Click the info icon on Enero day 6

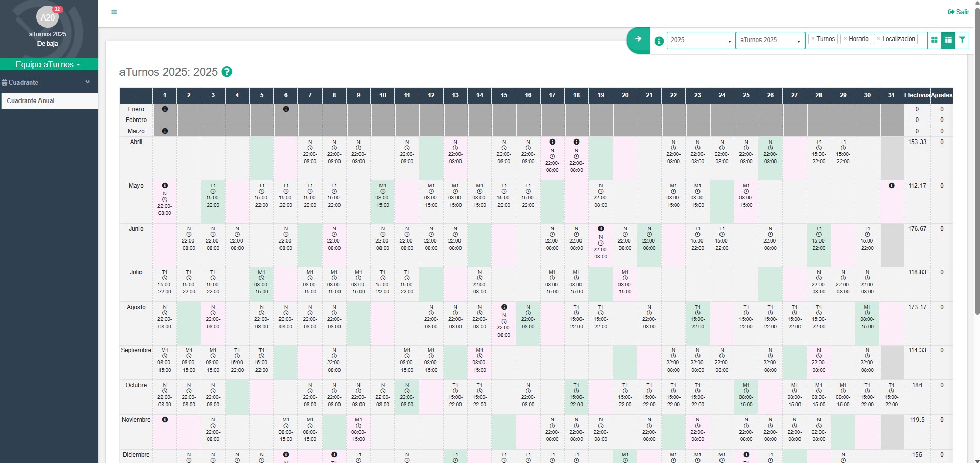(286, 109)
